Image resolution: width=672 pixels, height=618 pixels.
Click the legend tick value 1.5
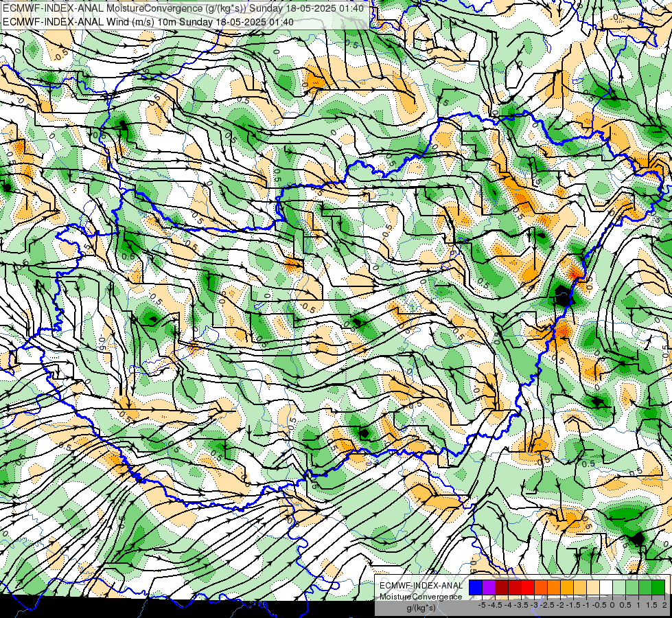[x=652, y=605]
